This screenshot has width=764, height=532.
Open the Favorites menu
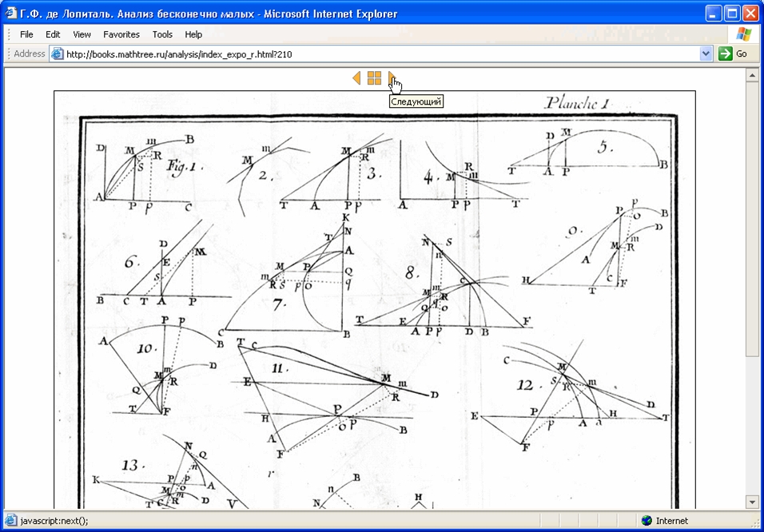pos(121,34)
